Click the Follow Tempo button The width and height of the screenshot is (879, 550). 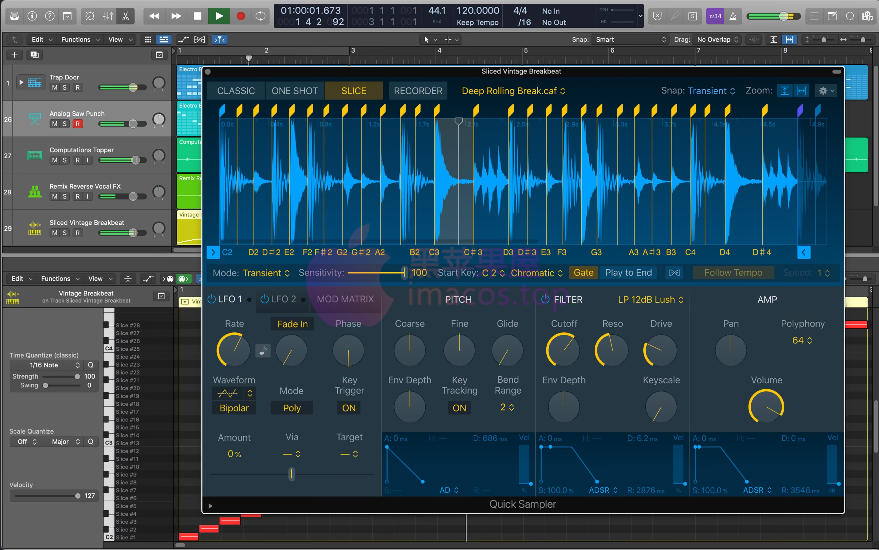point(733,273)
